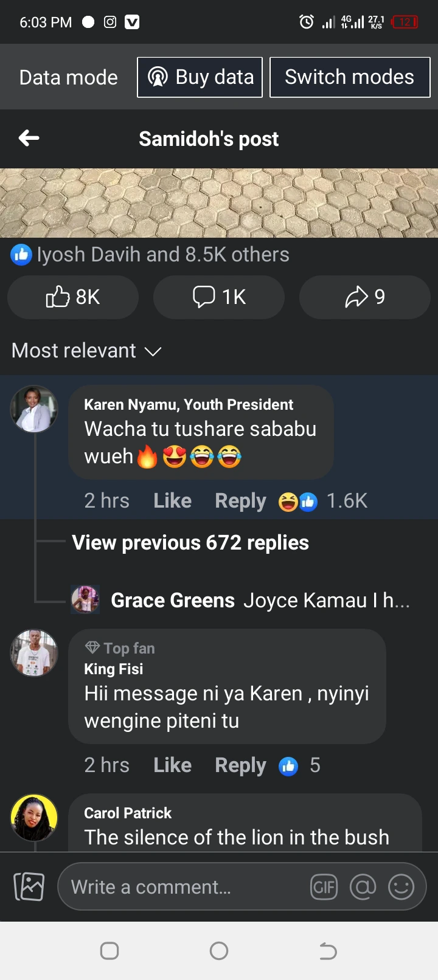
Task: Type in the Write a comment field
Action: (x=182, y=888)
